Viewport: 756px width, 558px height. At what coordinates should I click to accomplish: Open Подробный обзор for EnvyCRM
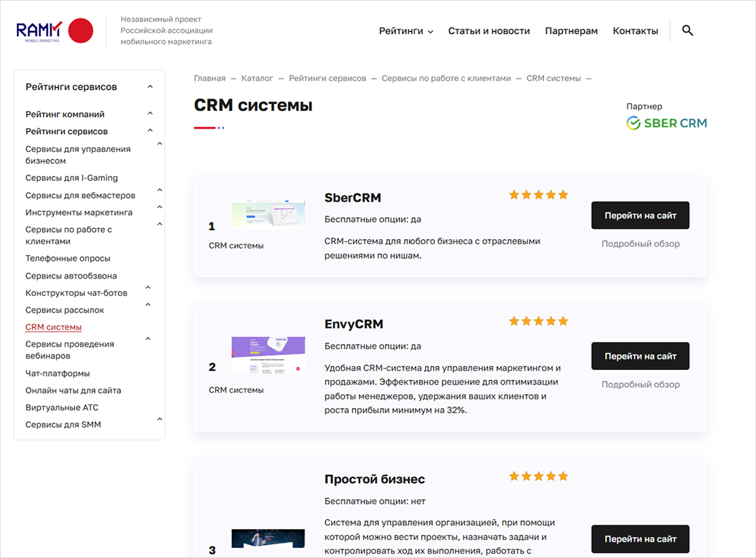click(x=640, y=385)
